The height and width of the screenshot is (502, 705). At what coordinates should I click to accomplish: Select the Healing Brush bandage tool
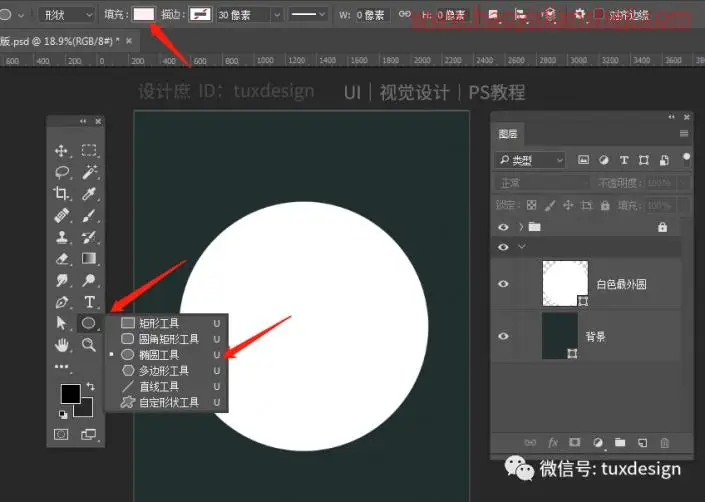(62, 215)
